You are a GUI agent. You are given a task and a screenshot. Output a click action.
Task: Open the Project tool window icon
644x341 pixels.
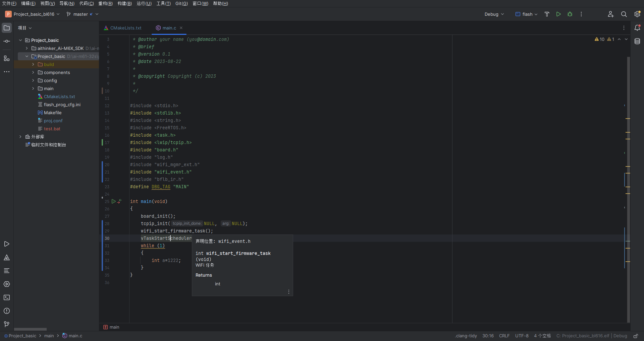pos(7,28)
